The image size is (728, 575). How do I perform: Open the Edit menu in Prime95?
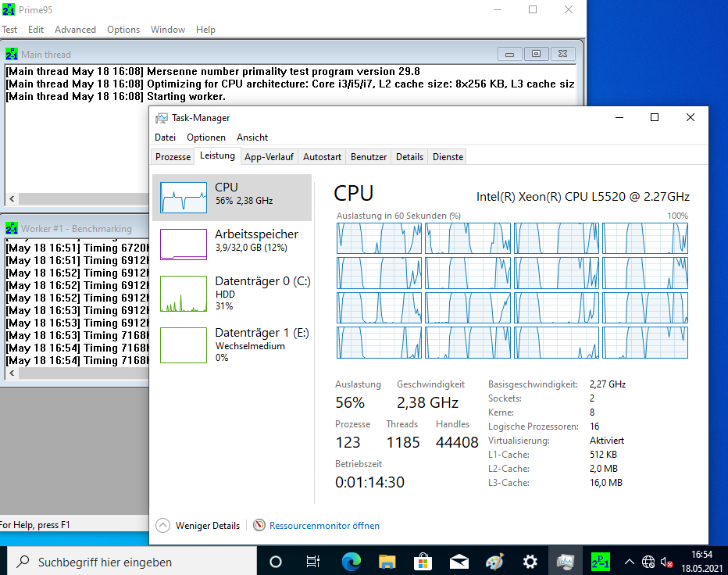tap(36, 30)
